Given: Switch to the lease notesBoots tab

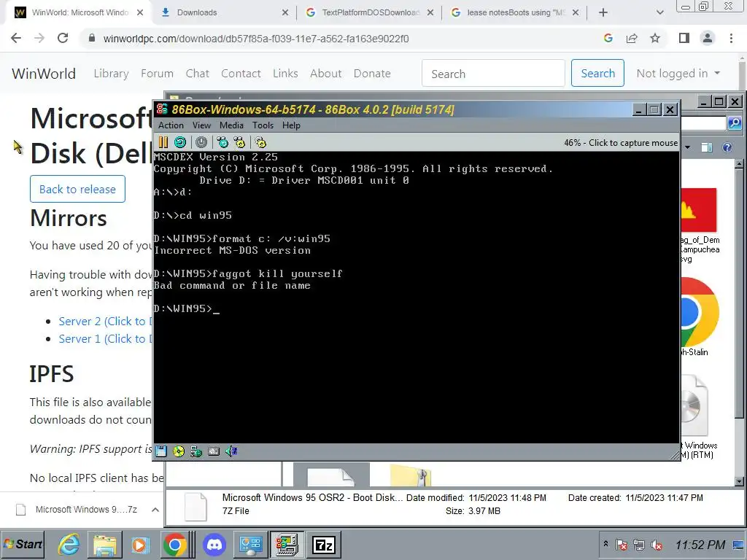Looking at the screenshot, I should [514, 13].
